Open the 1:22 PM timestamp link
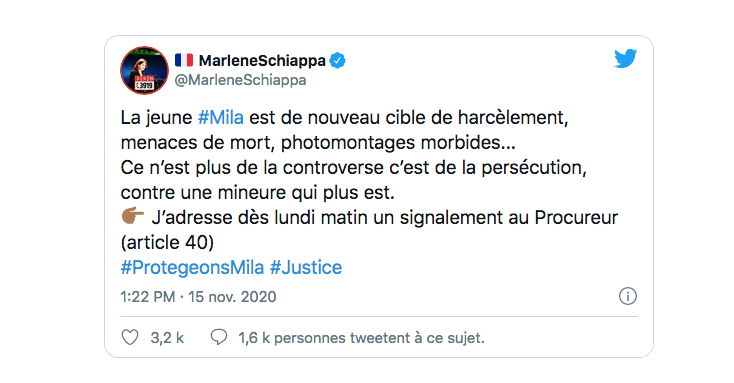 click(x=147, y=297)
